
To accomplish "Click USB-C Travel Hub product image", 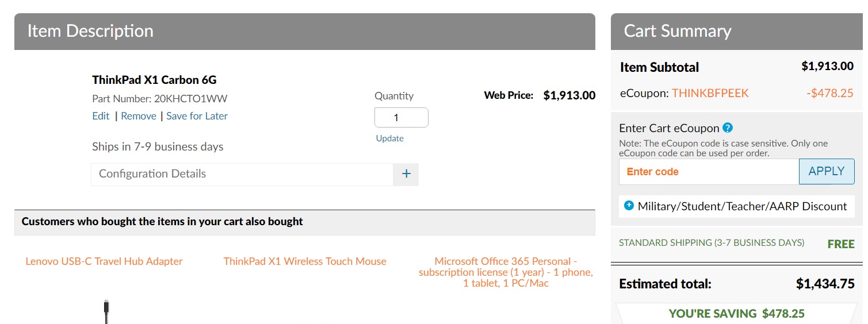I will pyautogui.click(x=106, y=311).
